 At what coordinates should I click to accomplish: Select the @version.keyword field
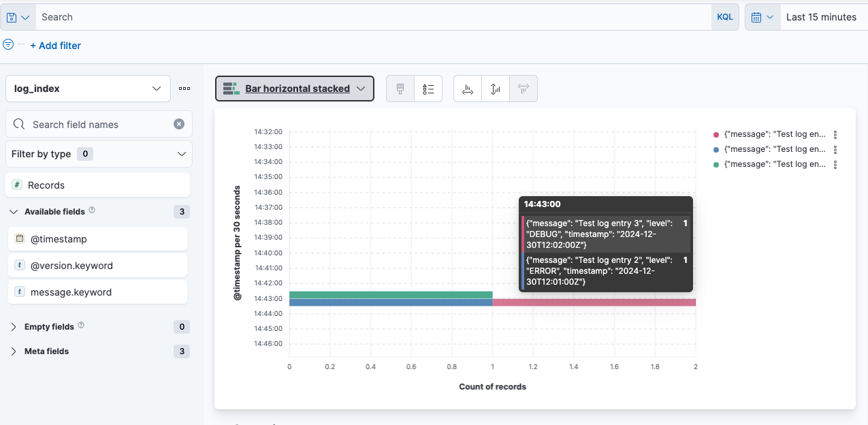[x=97, y=266]
